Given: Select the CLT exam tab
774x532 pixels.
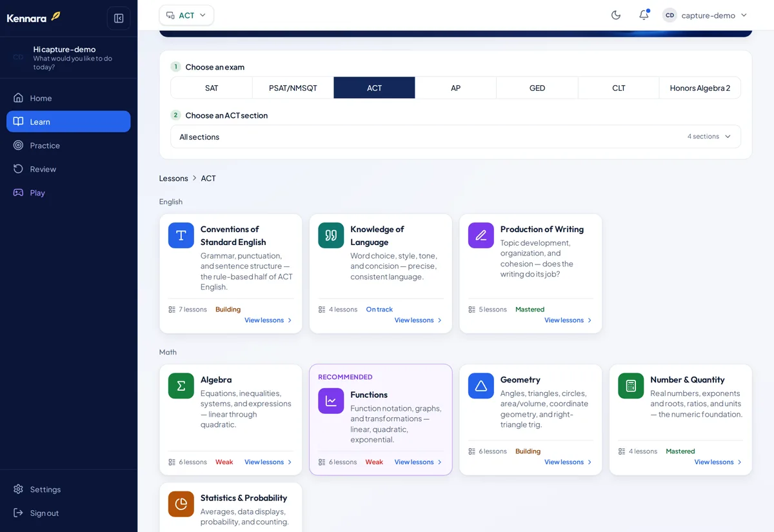Looking at the screenshot, I should pyautogui.click(x=619, y=88).
